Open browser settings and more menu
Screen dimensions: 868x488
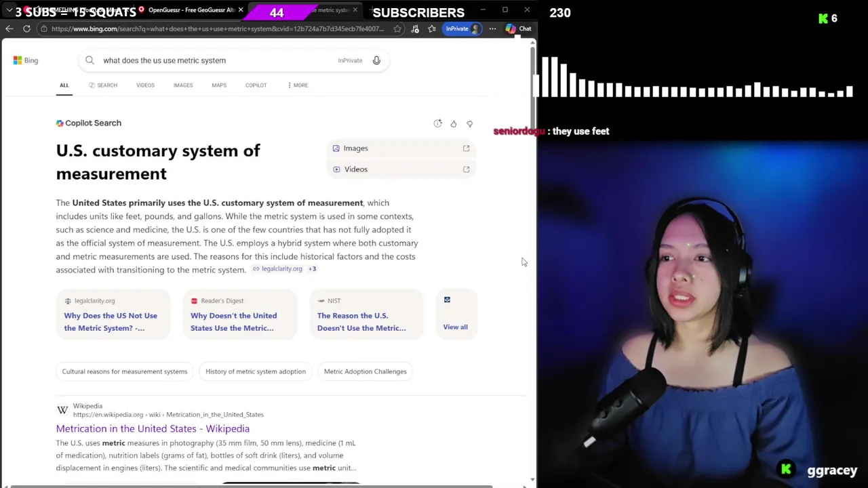[x=492, y=28]
